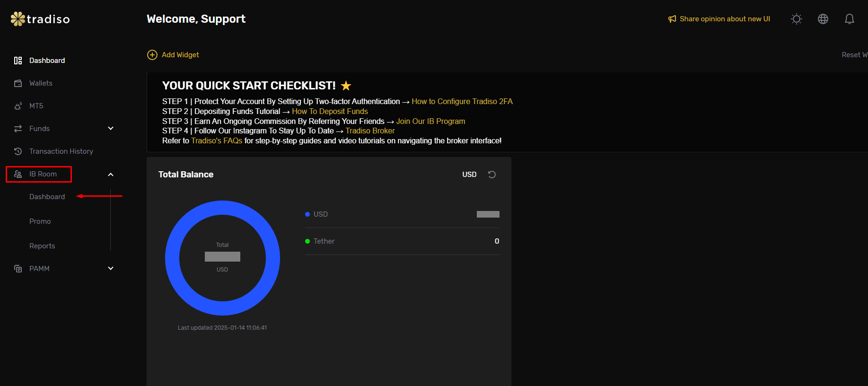Click the IB Room people icon

(18, 174)
